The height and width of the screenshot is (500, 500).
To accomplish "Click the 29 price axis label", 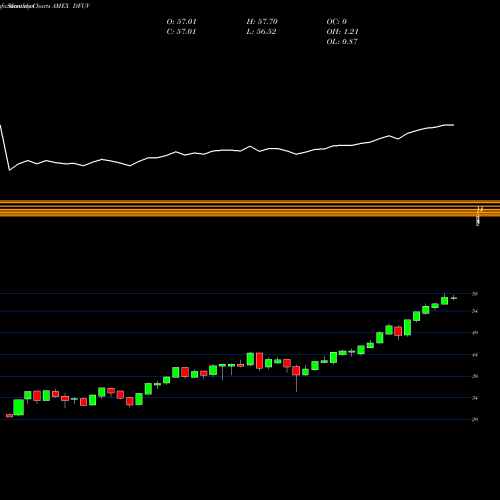I will tap(475, 419).
